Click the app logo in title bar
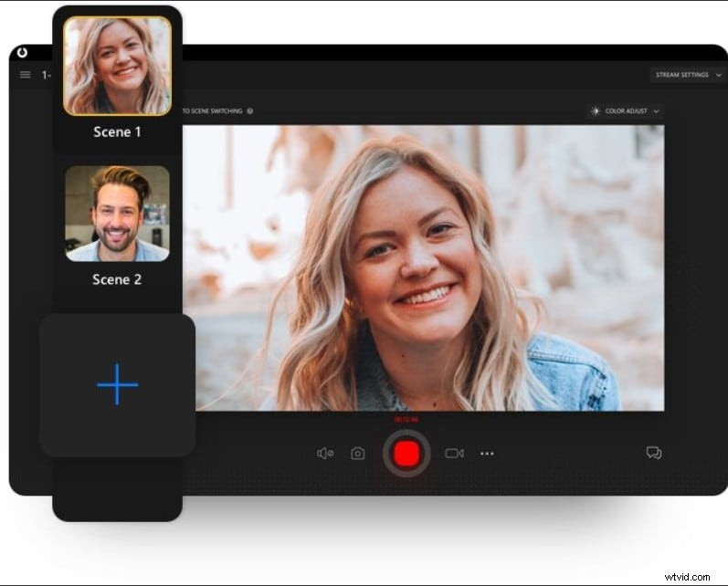Image resolution: width=728 pixels, height=586 pixels. (x=22, y=52)
